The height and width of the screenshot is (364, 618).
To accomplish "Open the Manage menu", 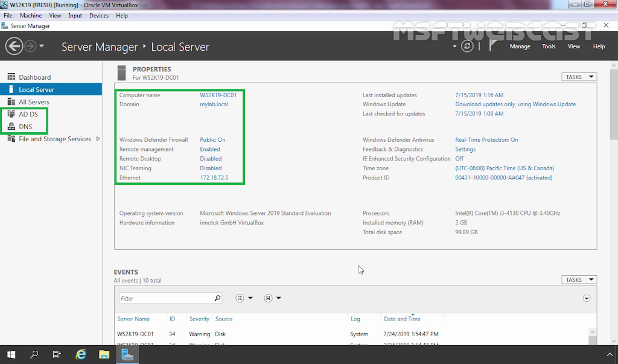I will (x=520, y=46).
